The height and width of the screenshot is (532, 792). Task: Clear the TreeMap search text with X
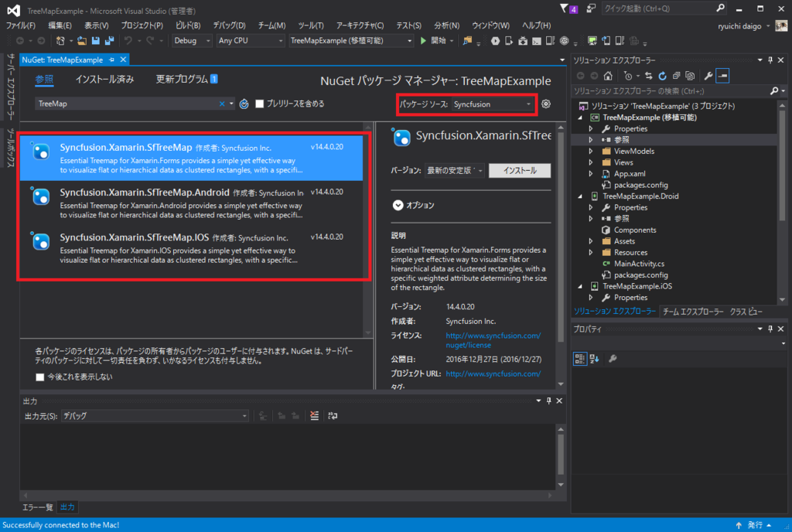(222, 104)
